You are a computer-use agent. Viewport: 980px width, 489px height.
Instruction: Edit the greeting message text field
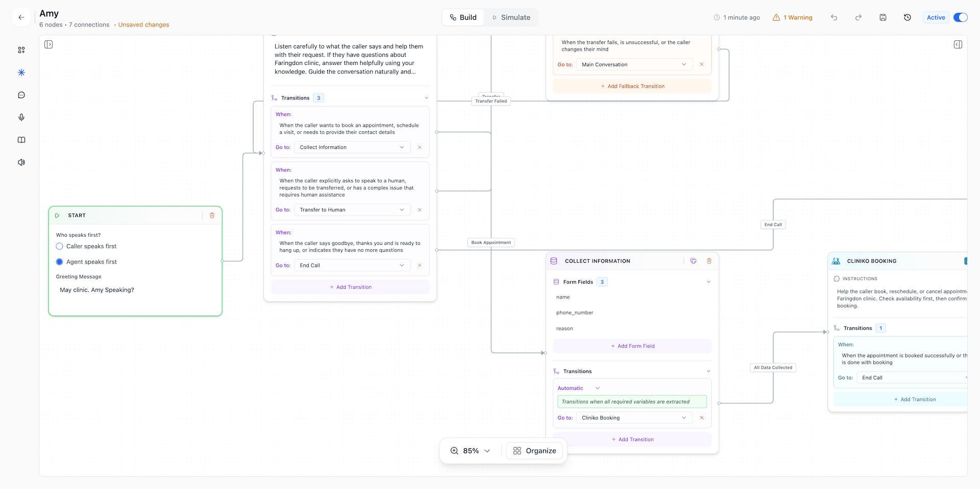pyautogui.click(x=135, y=290)
